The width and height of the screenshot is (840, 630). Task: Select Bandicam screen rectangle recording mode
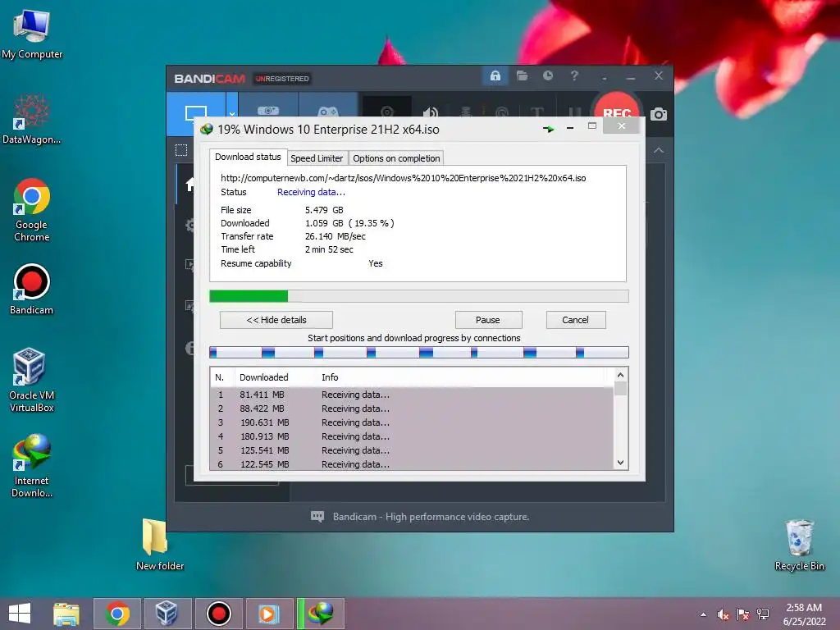pyautogui.click(x=195, y=113)
